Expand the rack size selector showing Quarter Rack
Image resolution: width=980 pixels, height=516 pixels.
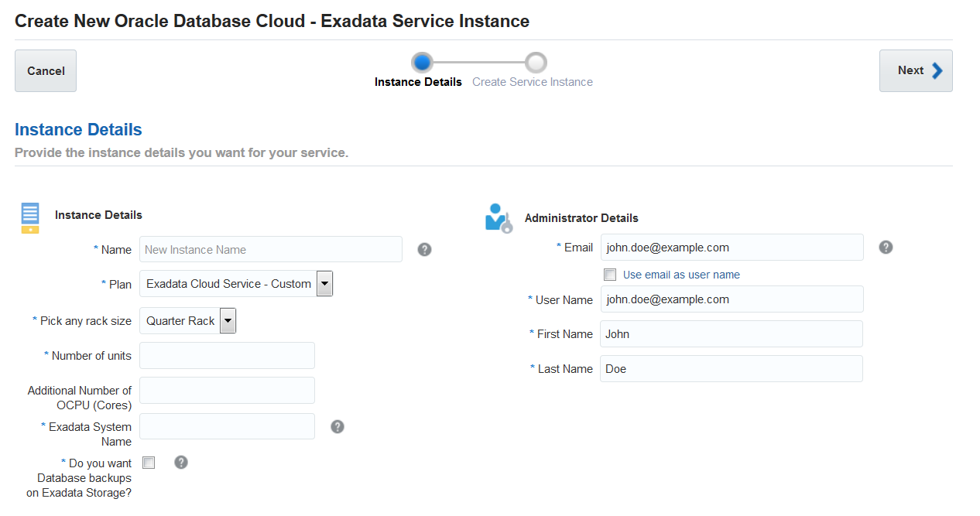tap(228, 320)
